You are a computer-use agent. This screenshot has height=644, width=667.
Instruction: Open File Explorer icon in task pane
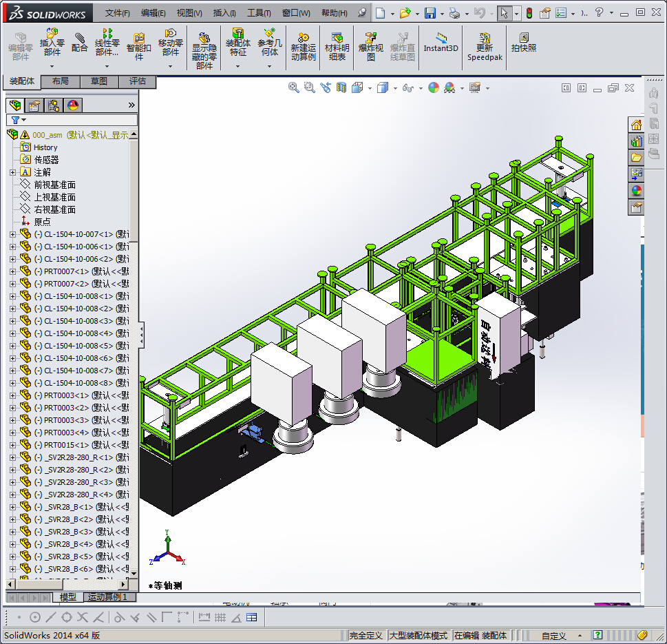637,158
